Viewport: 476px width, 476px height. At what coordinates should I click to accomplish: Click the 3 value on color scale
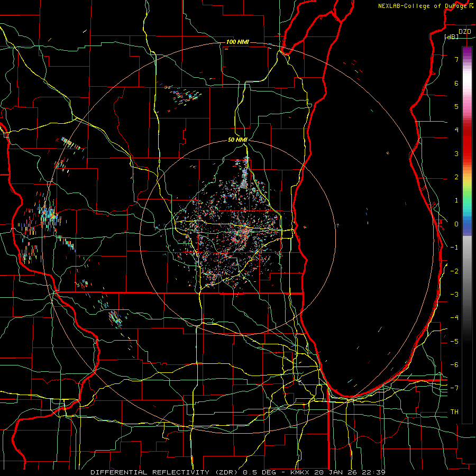coord(456,153)
